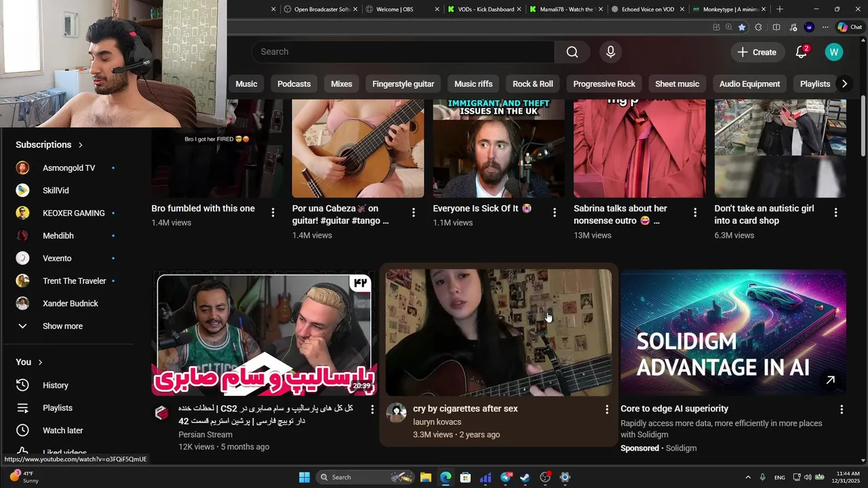Open Windows Start menu

pos(304,477)
